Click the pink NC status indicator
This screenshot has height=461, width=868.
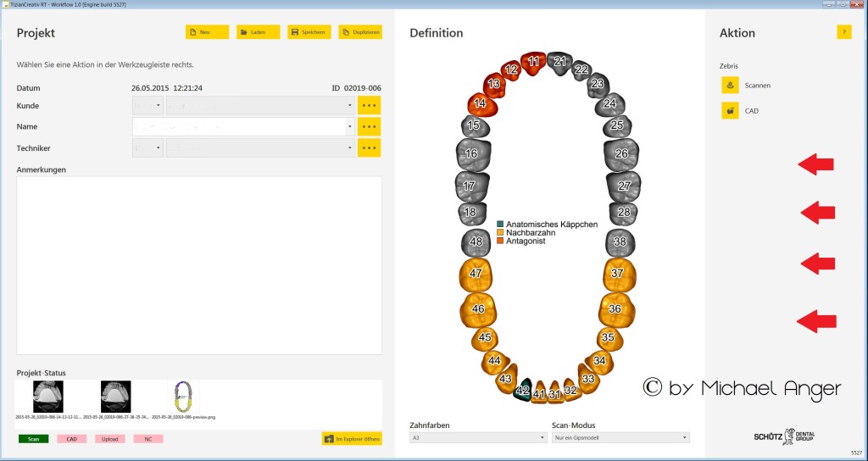[x=148, y=439]
